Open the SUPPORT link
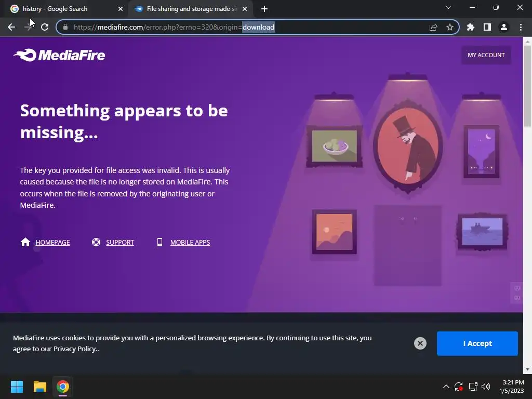 tap(120, 242)
